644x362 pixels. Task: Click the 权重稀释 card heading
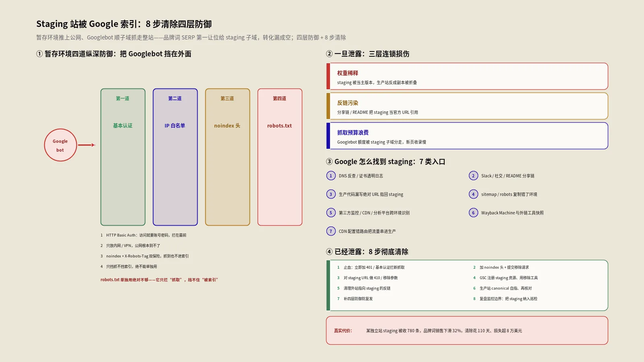348,73
